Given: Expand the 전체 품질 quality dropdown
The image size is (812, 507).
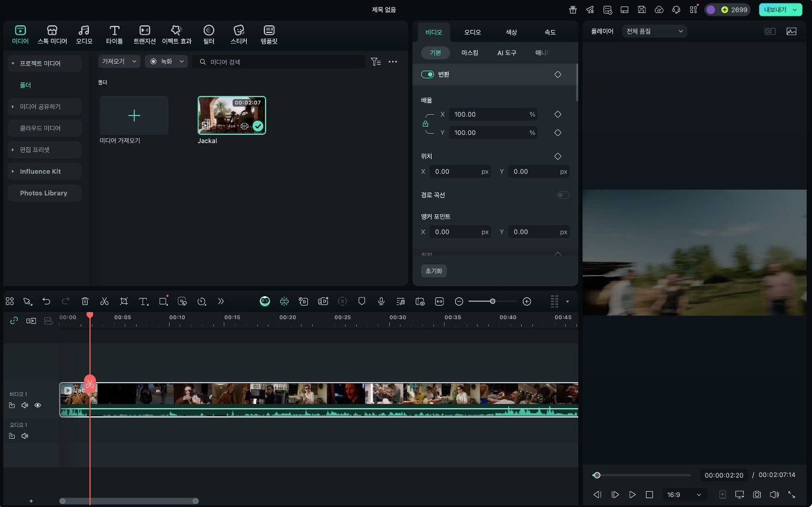Looking at the screenshot, I should tap(654, 31).
